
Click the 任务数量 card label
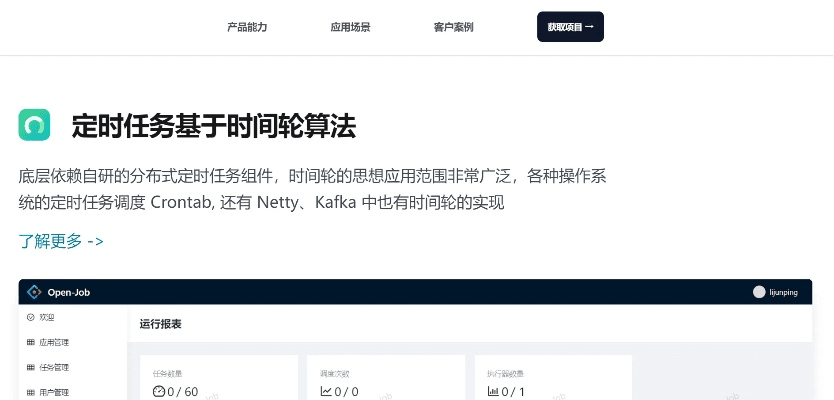click(168, 374)
